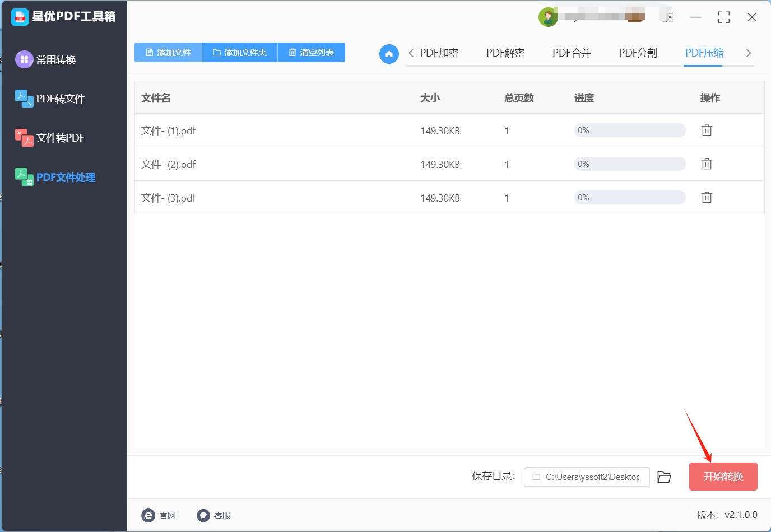Switch to the PDF解密 tab

pyautogui.click(x=505, y=53)
